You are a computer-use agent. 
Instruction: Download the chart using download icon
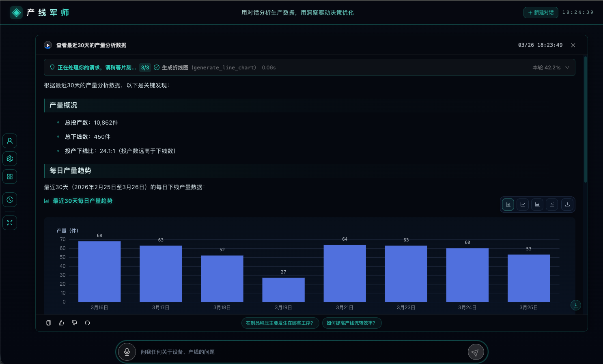click(x=567, y=205)
